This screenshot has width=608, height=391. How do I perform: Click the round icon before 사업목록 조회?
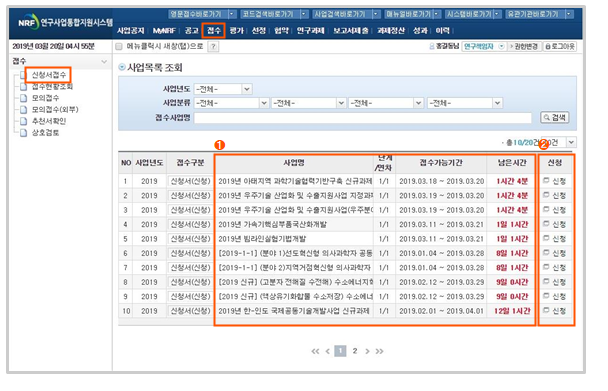pos(122,67)
